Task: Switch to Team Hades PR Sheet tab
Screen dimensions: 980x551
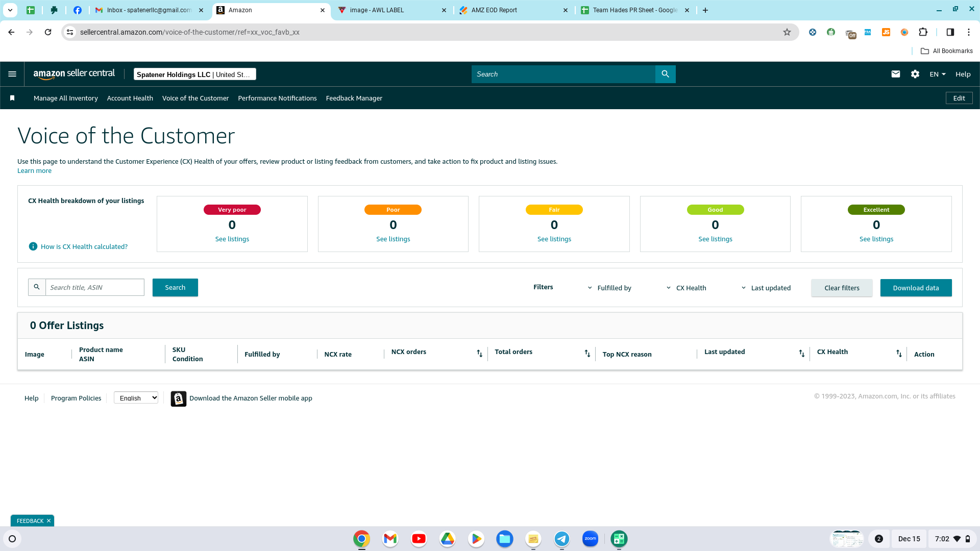Action: 634,10
